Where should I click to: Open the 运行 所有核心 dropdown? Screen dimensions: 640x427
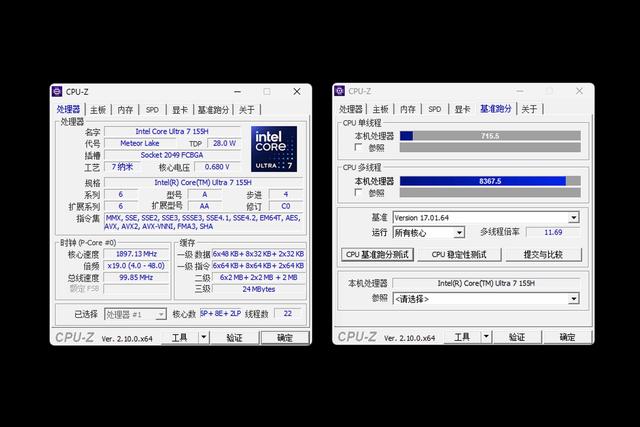(x=429, y=233)
